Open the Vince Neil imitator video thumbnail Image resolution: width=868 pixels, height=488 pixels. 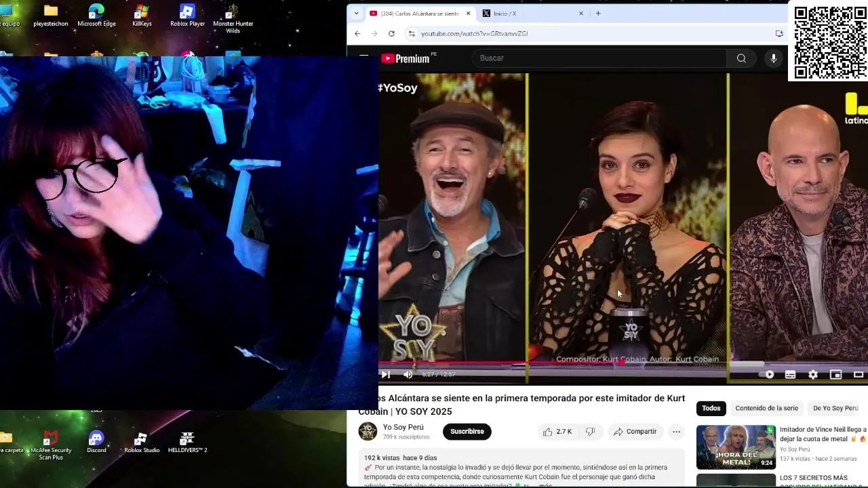(x=736, y=447)
